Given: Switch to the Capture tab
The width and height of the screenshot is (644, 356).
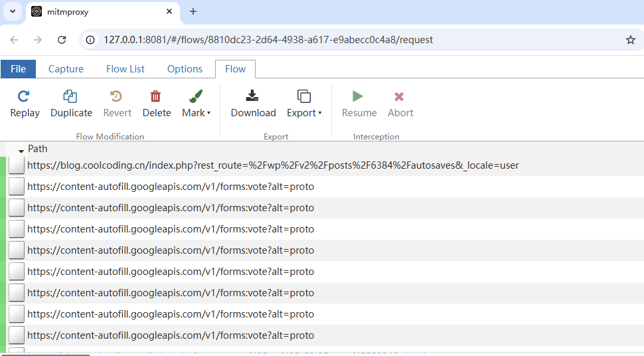Looking at the screenshot, I should [66, 69].
